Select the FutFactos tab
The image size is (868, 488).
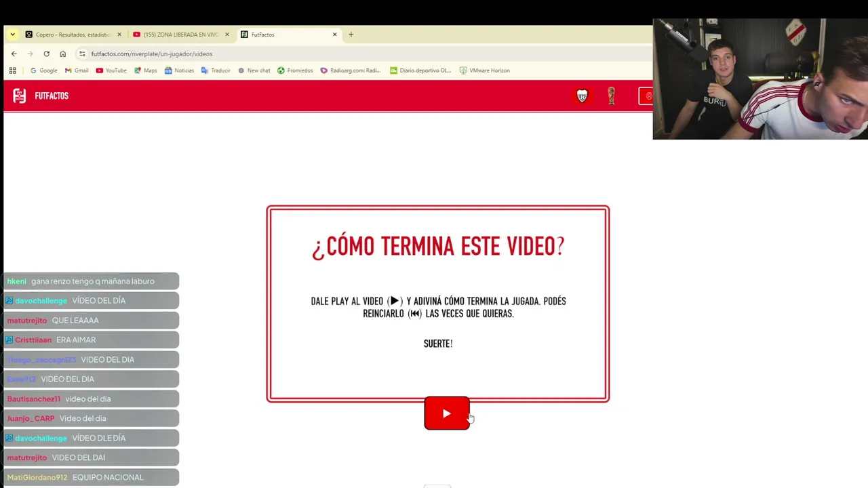289,35
